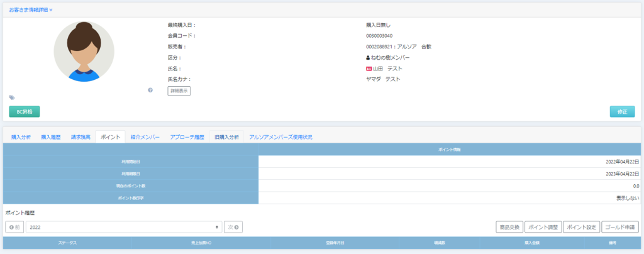Click the tag icon below the avatar

click(x=11, y=97)
